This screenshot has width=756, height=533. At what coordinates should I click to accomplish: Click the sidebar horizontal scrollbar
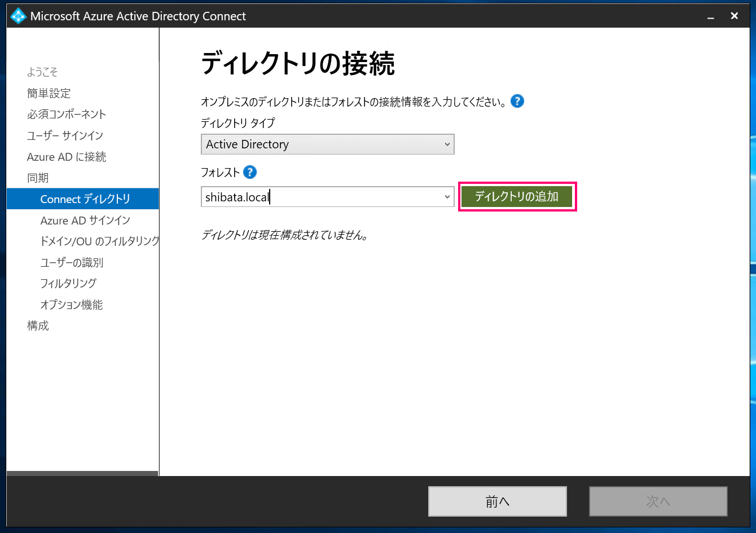point(82,473)
